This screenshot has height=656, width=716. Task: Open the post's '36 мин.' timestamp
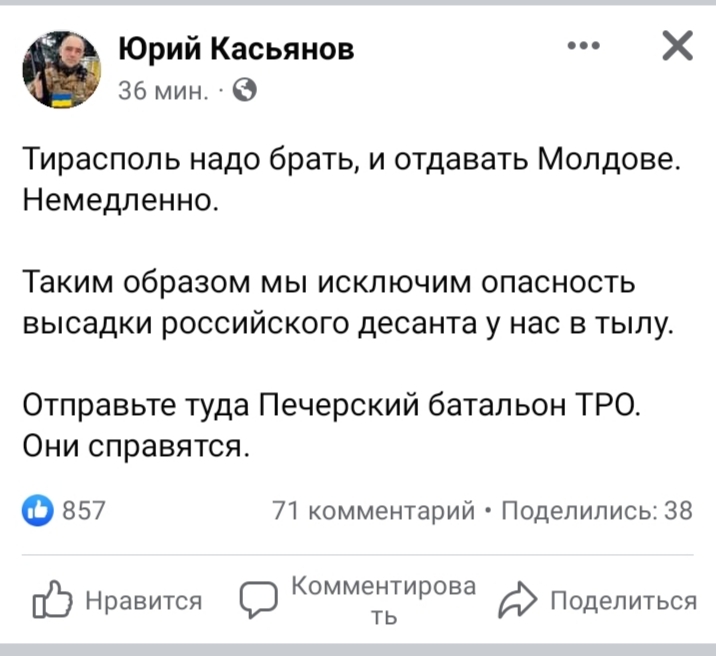(x=164, y=91)
